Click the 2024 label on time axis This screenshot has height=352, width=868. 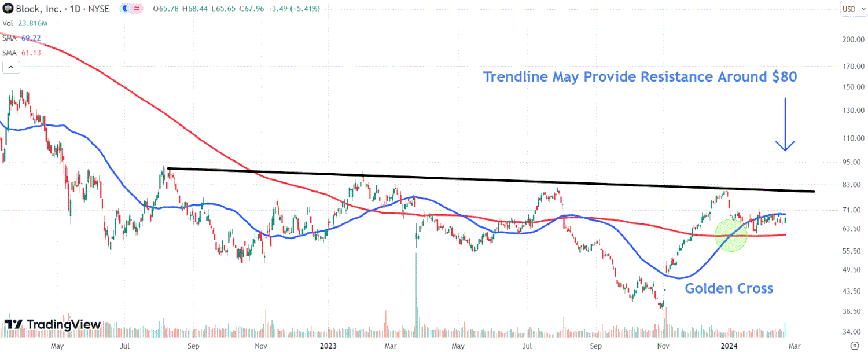coord(727,346)
